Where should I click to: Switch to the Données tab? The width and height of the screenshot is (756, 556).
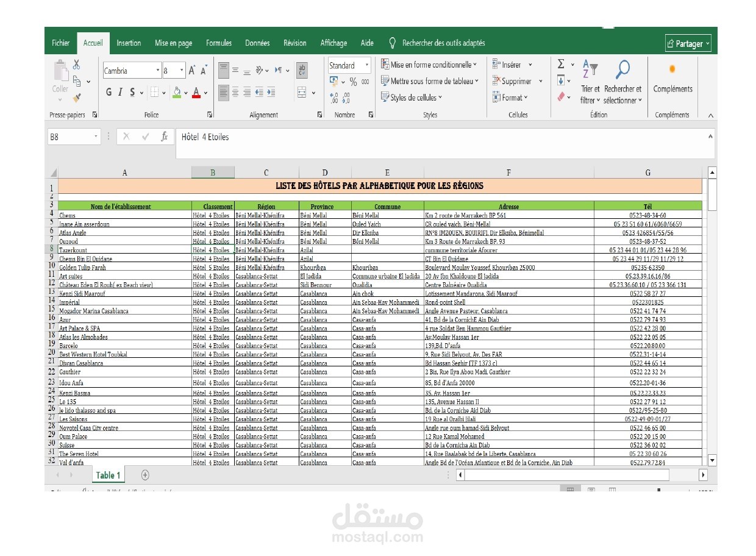257,43
